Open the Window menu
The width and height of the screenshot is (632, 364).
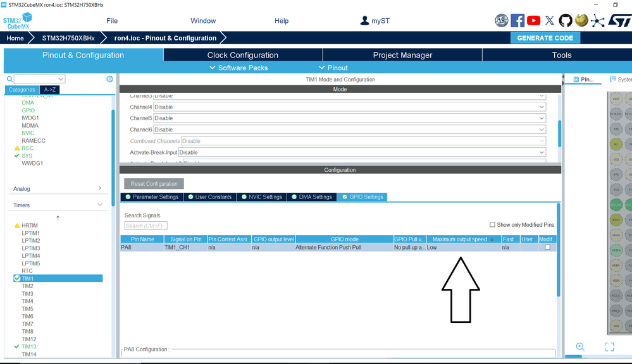point(203,21)
